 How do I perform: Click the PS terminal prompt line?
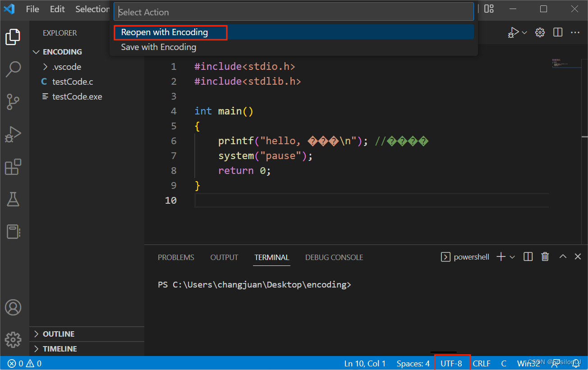point(254,285)
